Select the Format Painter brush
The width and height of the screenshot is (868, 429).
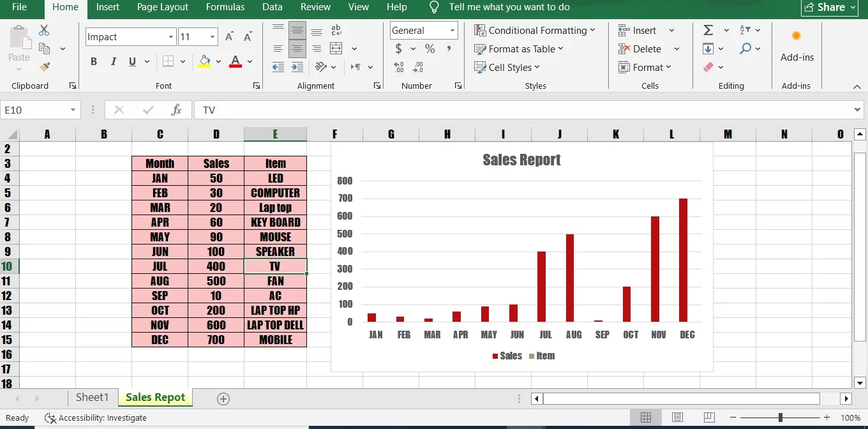(44, 66)
